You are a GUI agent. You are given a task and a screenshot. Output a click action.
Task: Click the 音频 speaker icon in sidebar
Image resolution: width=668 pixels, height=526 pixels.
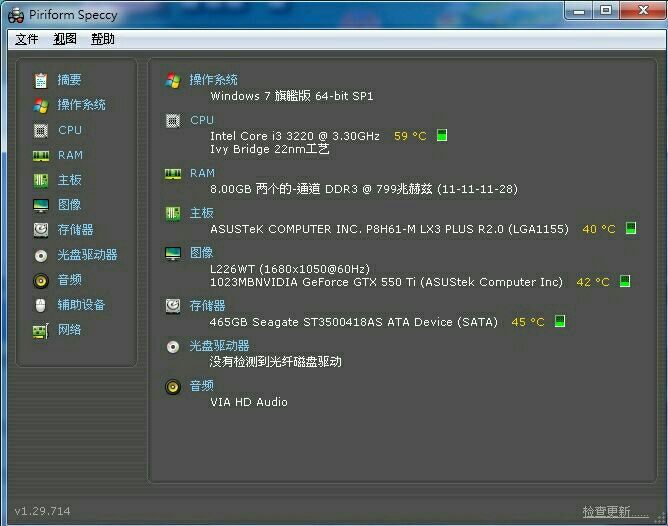pos(41,281)
